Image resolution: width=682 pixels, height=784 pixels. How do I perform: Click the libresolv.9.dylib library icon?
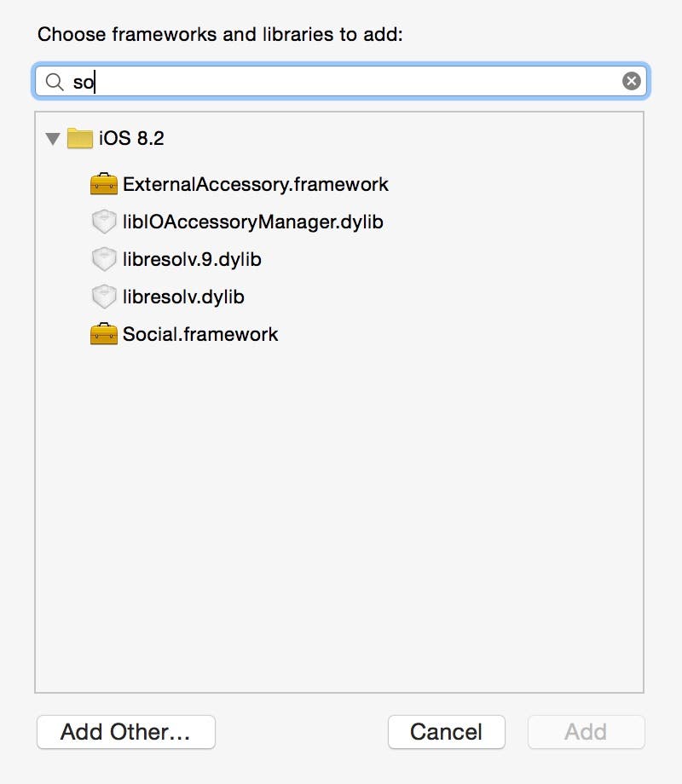103,259
